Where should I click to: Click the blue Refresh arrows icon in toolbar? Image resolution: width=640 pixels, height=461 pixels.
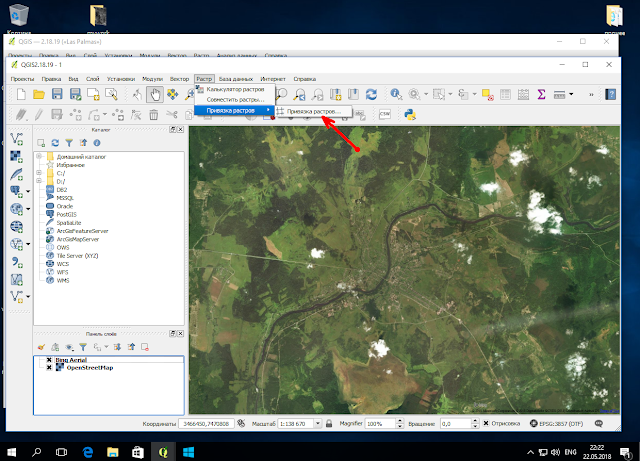point(371,94)
